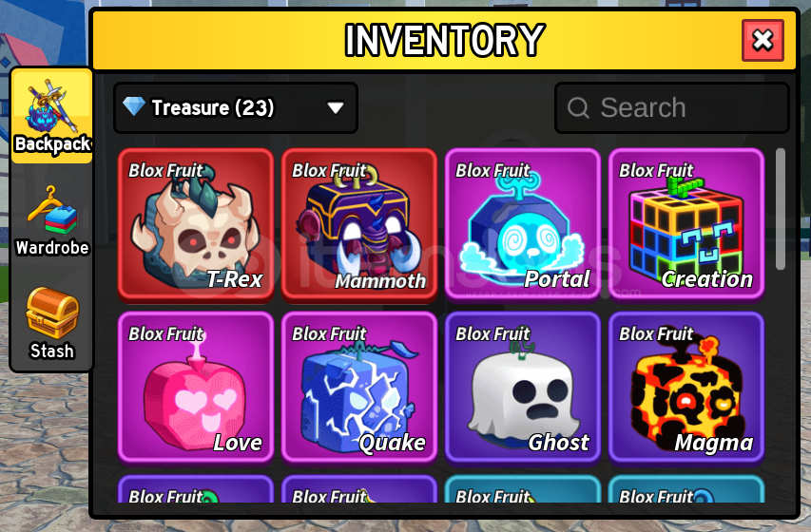Click the inventory vertical scrollbar
The height and width of the screenshot is (532, 811).
(x=781, y=209)
